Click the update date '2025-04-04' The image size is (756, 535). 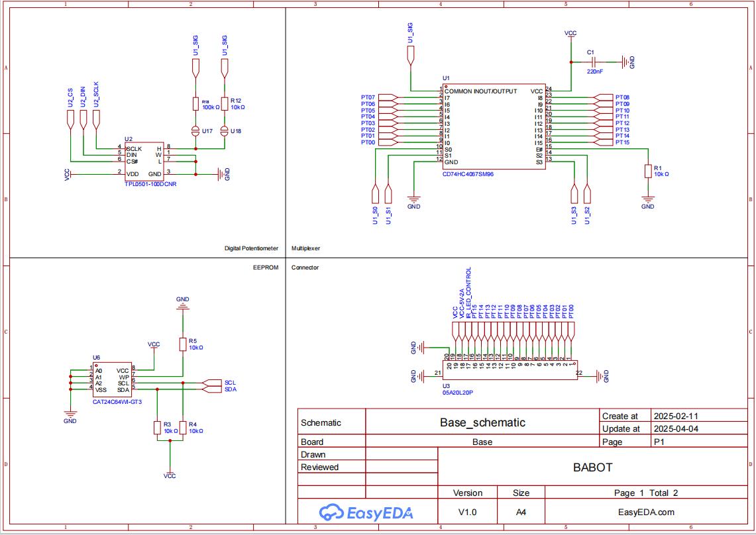coord(676,428)
